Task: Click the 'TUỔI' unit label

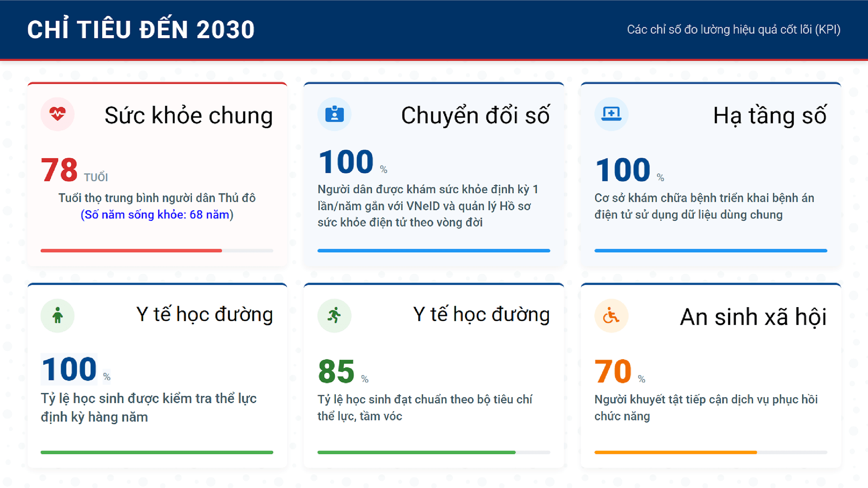Action: (96, 177)
